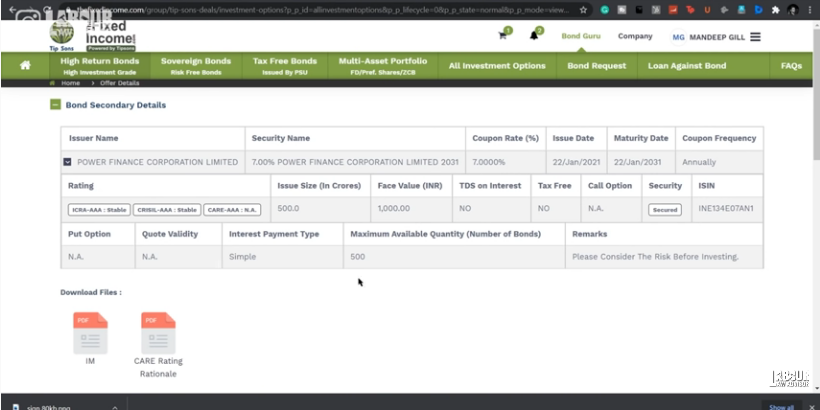Switch to the Company tab
The height and width of the screenshot is (410, 820).
[635, 36]
